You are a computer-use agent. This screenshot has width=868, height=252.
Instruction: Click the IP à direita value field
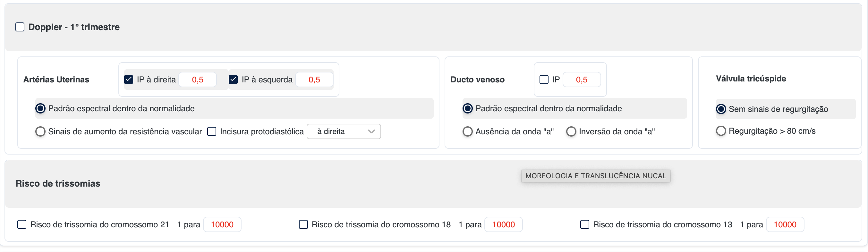click(198, 80)
